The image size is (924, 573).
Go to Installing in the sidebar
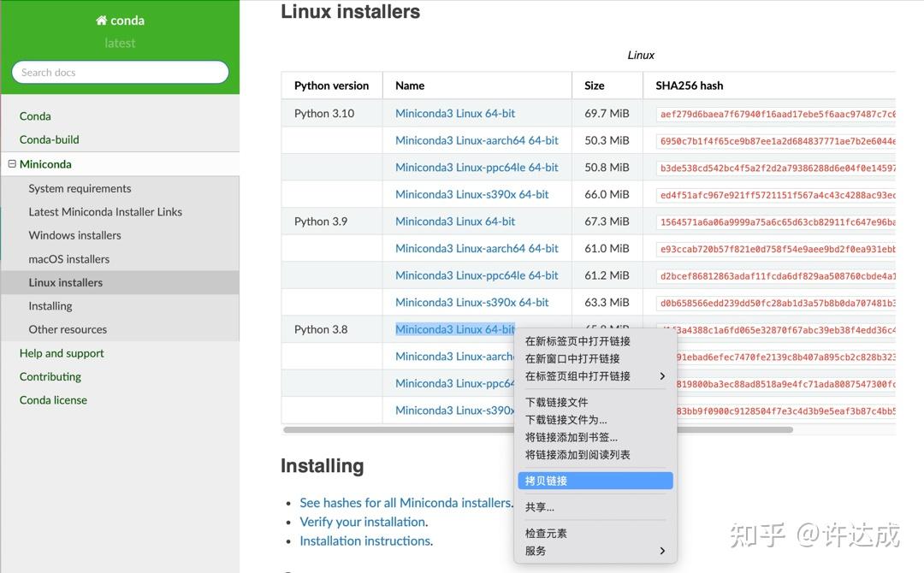(x=50, y=306)
